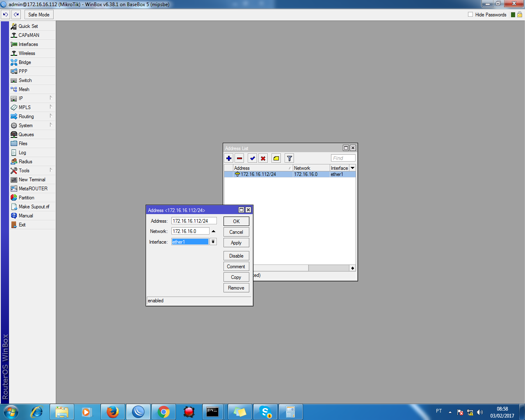
Task: Open the Switch menu item
Action: pos(32,80)
